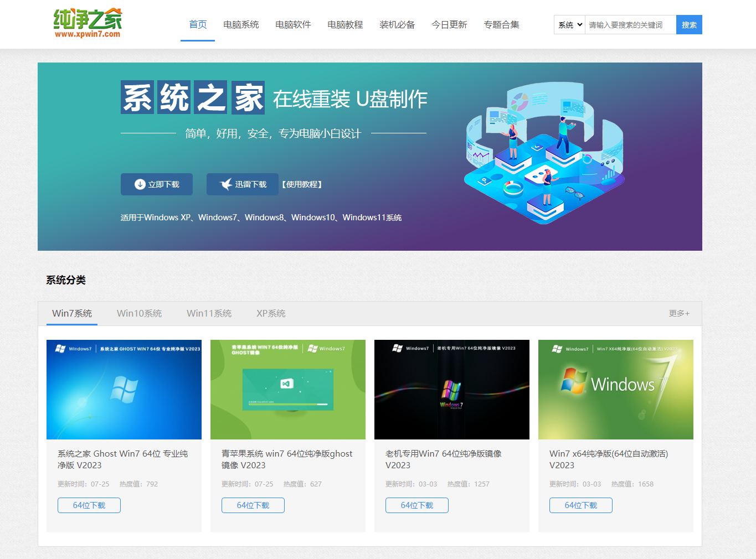Image resolution: width=756 pixels, height=559 pixels.
Task: Click the 搜索 search button
Action: [x=688, y=24]
